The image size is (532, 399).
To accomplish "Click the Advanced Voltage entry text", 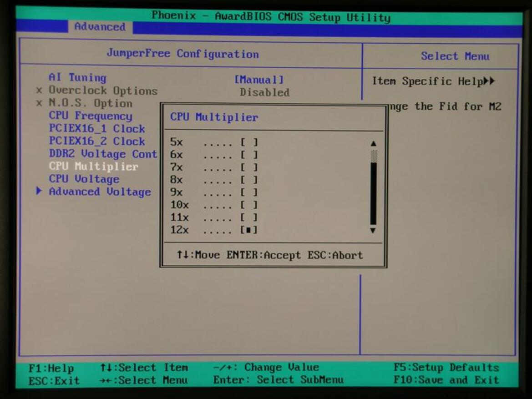I will coord(100,192).
